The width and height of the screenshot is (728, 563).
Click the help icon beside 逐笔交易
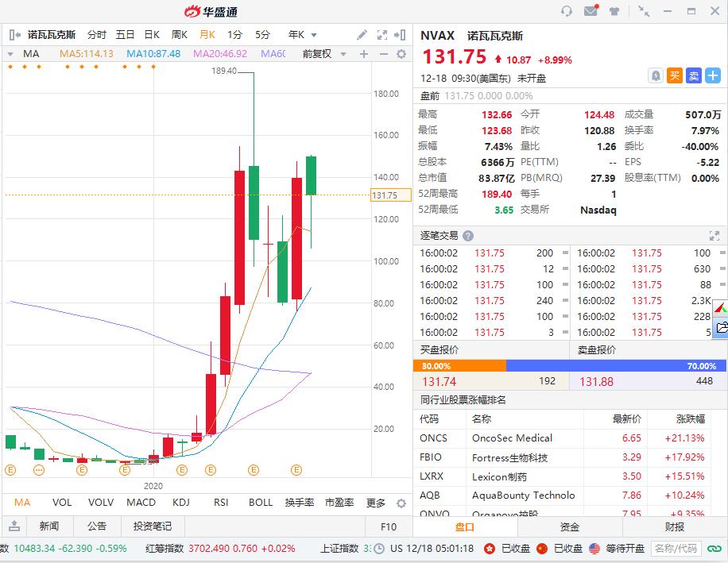coord(468,236)
